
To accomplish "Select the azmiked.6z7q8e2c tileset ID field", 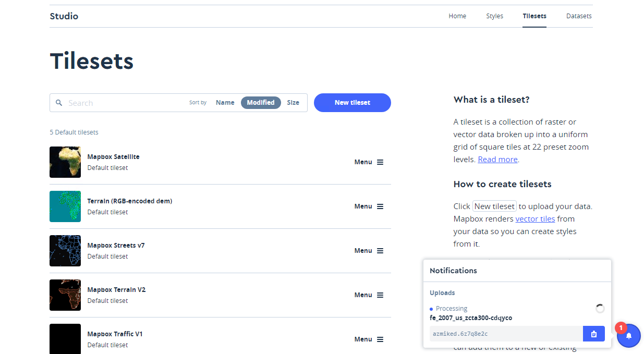I will (x=506, y=334).
